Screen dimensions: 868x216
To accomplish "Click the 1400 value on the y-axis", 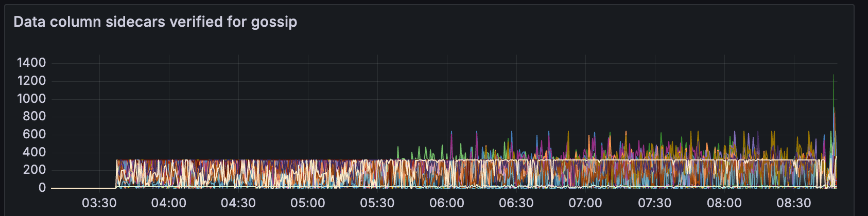I will 31,63.
